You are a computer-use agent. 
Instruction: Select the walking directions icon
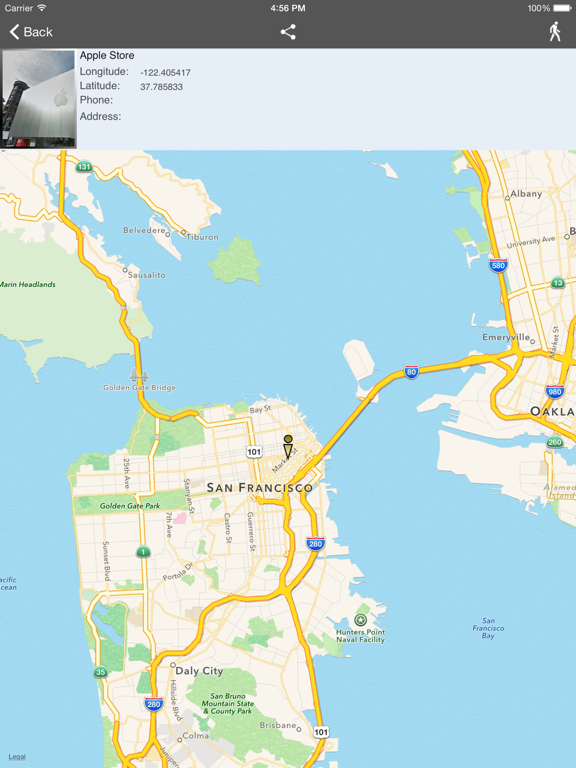pos(554,32)
